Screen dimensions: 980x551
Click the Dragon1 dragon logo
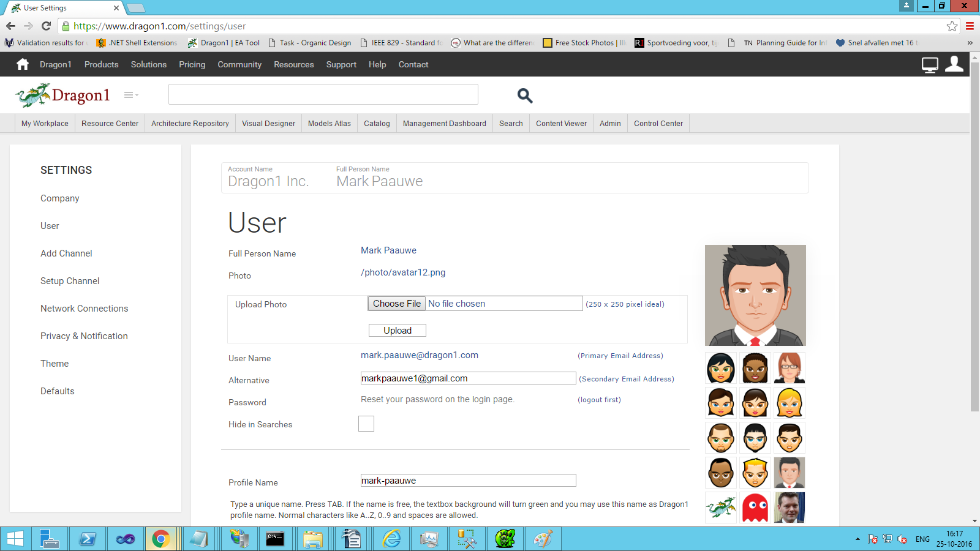coord(62,96)
